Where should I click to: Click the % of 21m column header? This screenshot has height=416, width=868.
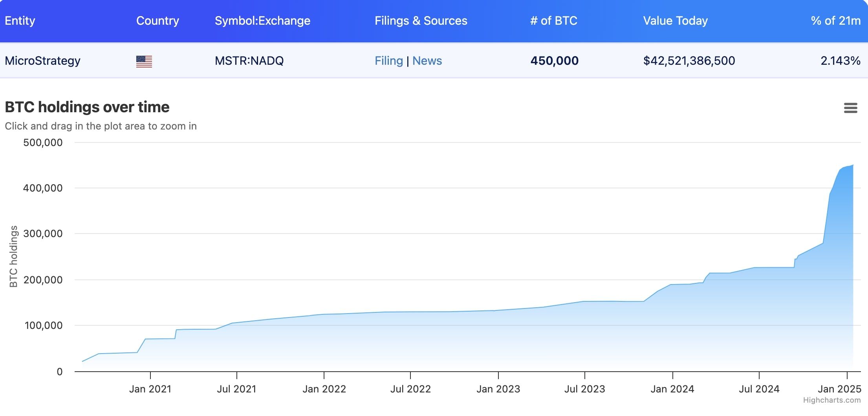[x=836, y=20]
